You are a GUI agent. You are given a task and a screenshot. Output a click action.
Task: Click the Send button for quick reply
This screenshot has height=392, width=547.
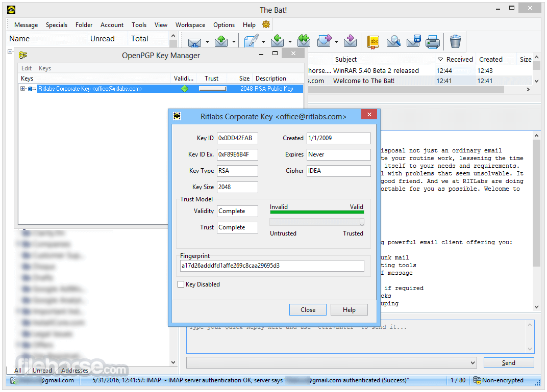point(509,363)
